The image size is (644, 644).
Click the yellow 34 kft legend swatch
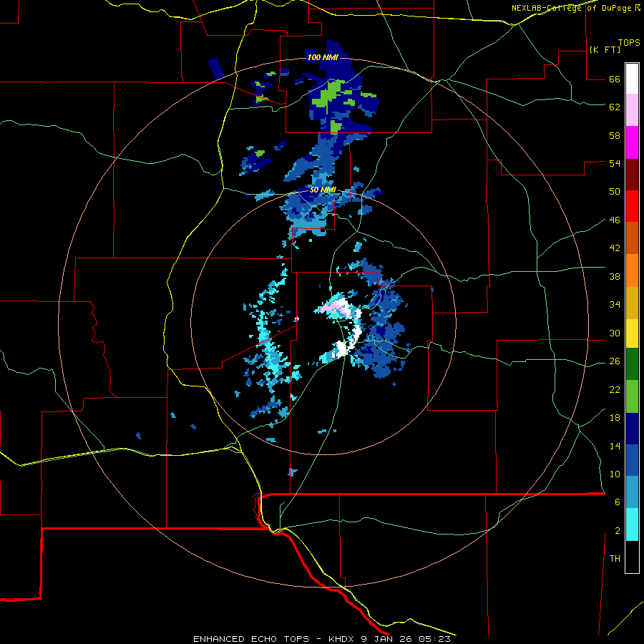[x=632, y=333]
